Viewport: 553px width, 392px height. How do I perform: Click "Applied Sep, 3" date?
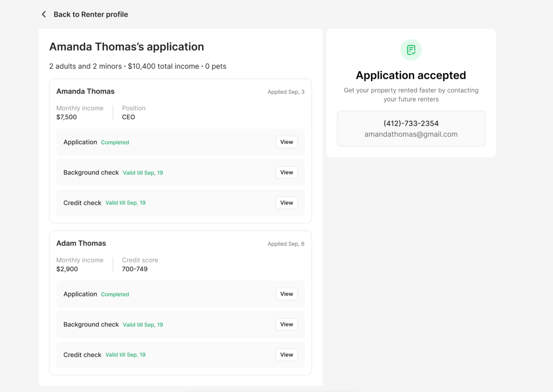click(286, 92)
